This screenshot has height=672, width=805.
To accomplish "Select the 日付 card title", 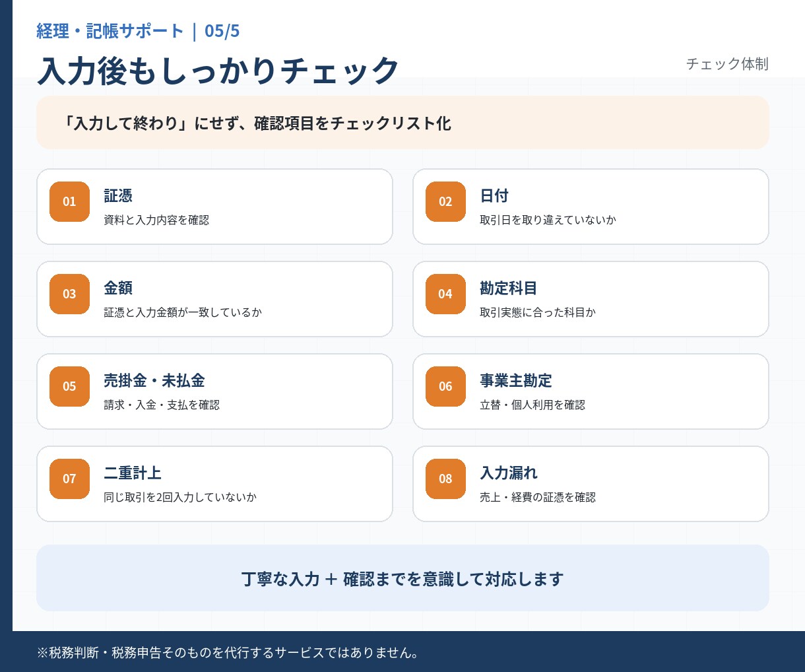I will pos(494,196).
